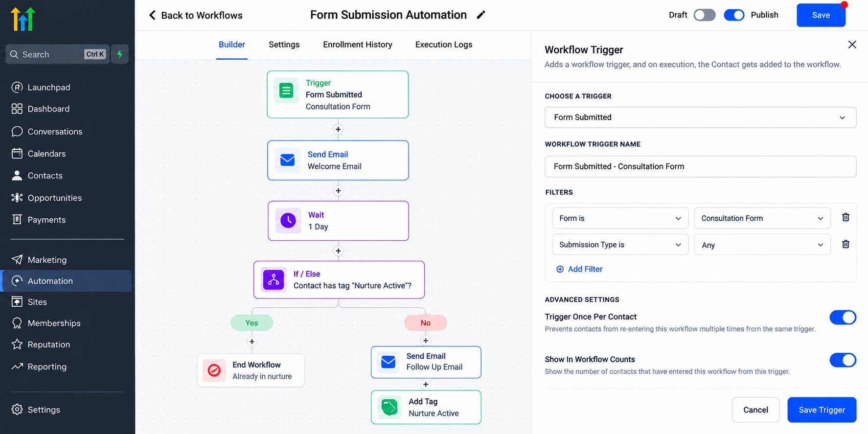Select the Form Submitted trigger node

(x=338, y=94)
